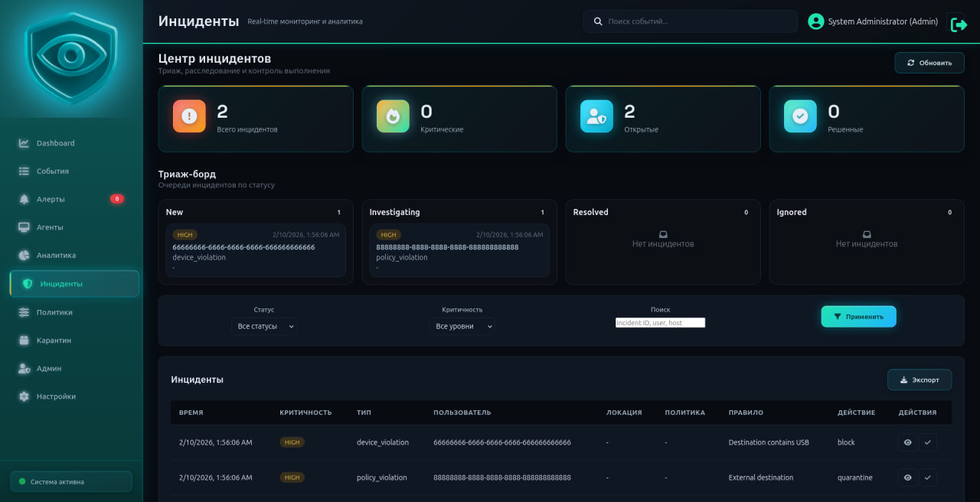The width and height of the screenshot is (980, 502).
Task: Click the Админ user icon
Action: click(x=24, y=369)
